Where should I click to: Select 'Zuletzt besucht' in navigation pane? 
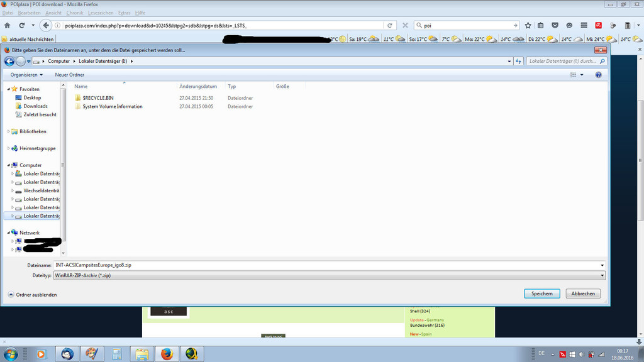pyautogui.click(x=40, y=114)
